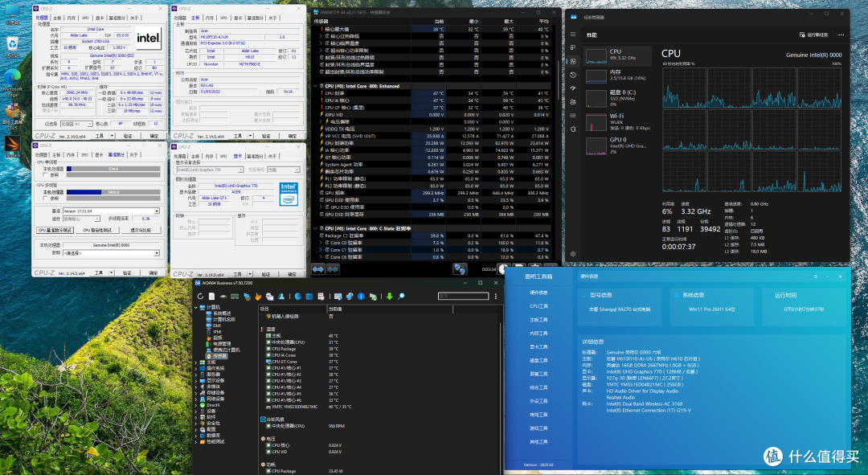This screenshot has height=475, width=868.
Task: Enable reference checkbox under CPU single thread
Action: (45, 175)
